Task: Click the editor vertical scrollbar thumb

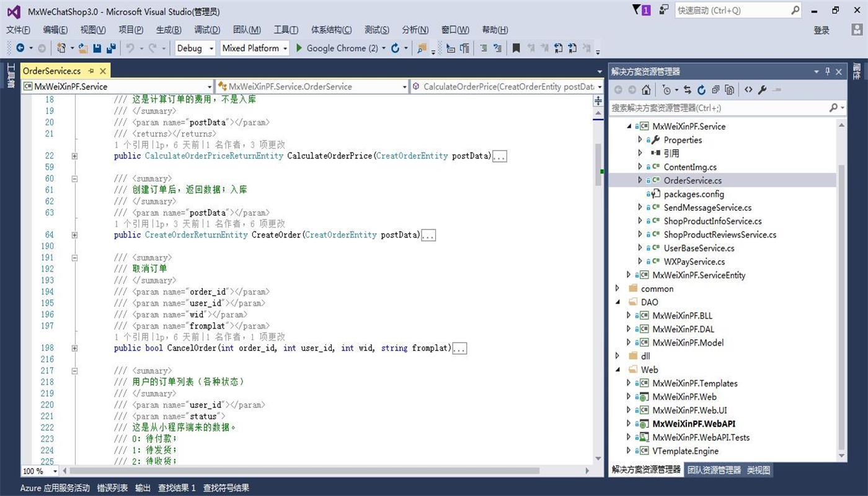Action: click(x=598, y=165)
